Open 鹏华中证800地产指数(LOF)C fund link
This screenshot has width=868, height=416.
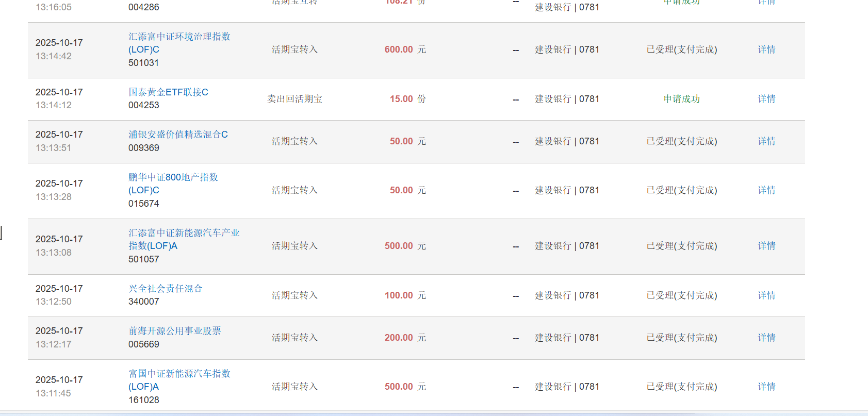coord(173,177)
